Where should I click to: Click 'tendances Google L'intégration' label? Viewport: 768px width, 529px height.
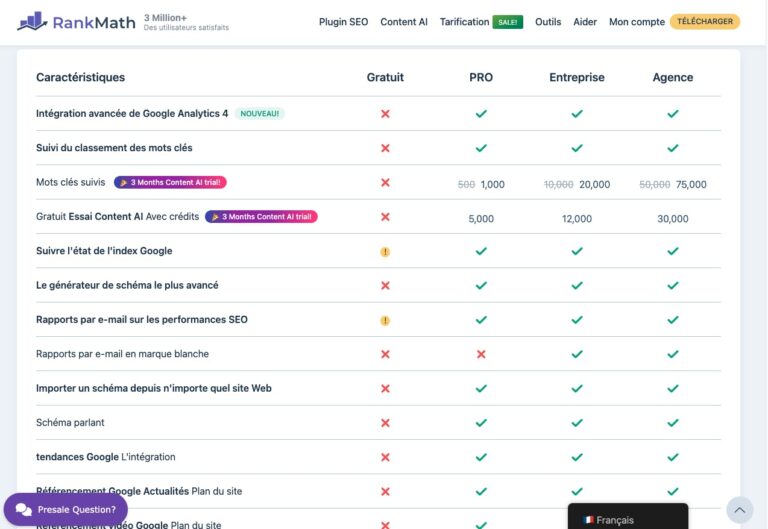click(106, 457)
